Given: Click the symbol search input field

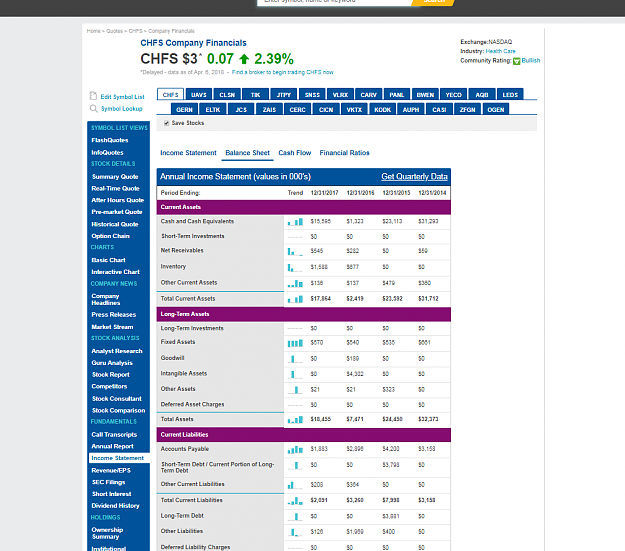Looking at the screenshot, I should coord(335,2).
